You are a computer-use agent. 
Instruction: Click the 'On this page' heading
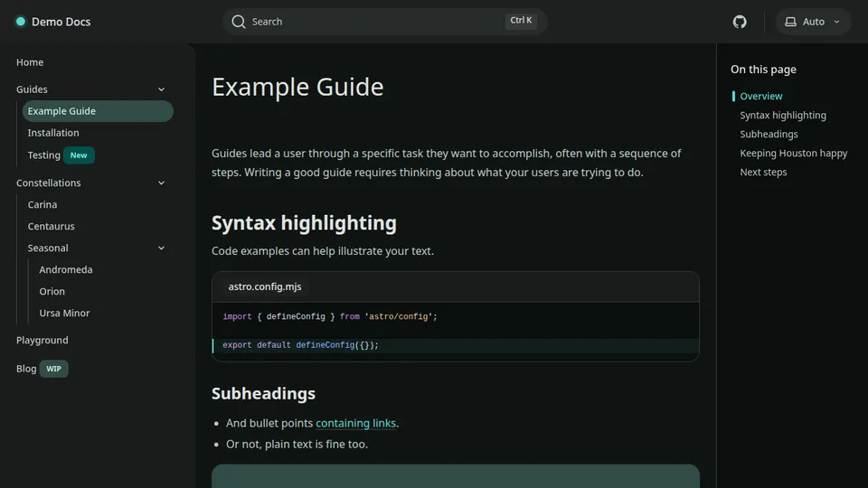coord(763,70)
